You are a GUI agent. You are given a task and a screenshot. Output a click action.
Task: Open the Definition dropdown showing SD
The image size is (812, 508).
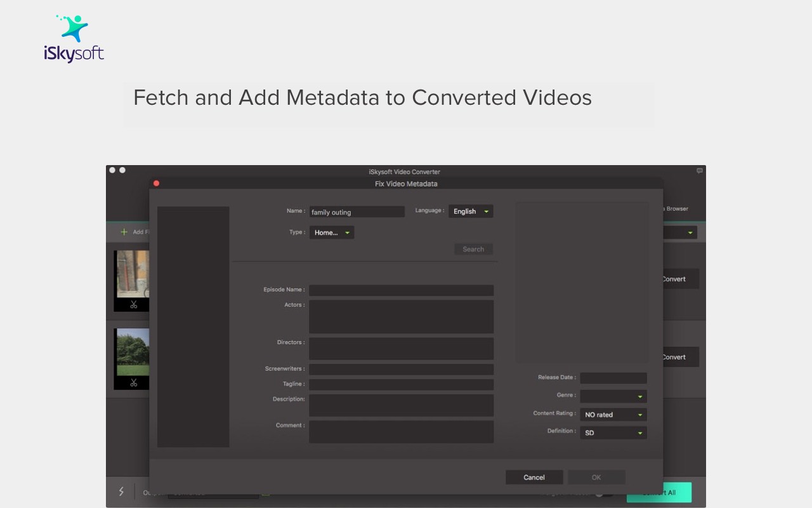pyautogui.click(x=613, y=433)
